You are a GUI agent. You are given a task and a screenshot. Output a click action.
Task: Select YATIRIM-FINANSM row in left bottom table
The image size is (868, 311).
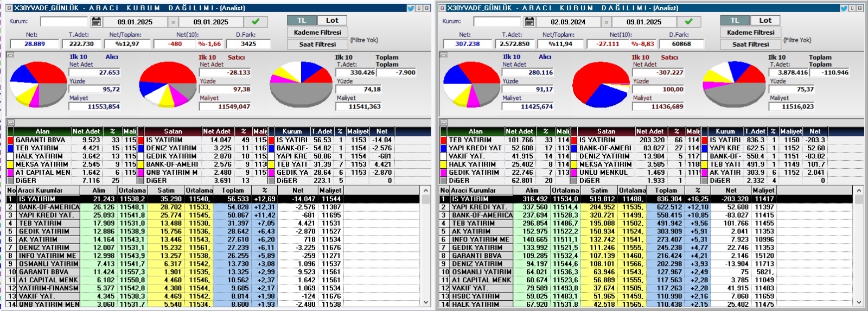point(213,288)
